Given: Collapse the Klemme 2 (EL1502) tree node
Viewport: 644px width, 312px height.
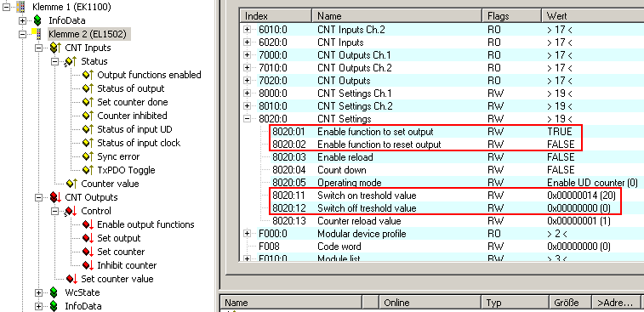Looking at the screenshot, I should pos(22,34).
